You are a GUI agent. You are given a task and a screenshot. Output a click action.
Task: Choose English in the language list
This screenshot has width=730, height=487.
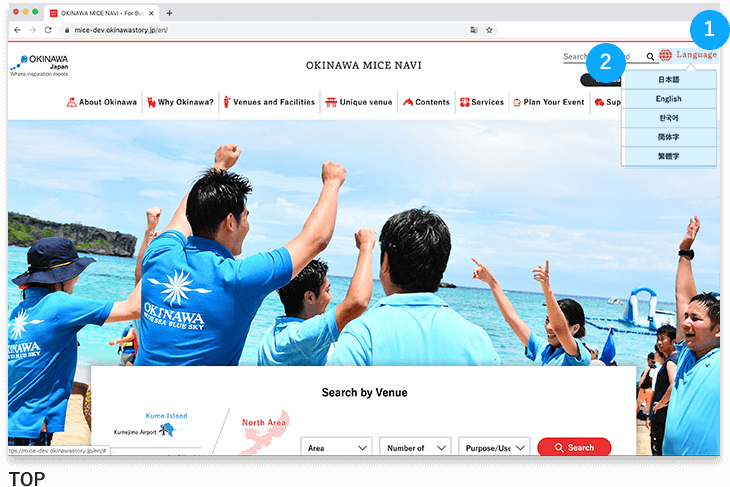click(668, 99)
